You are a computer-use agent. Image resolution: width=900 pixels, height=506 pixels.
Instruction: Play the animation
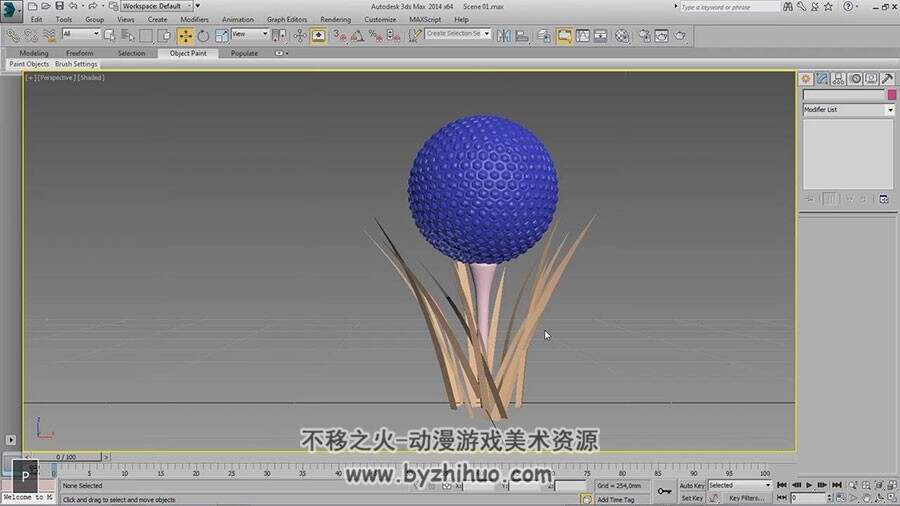point(809,485)
